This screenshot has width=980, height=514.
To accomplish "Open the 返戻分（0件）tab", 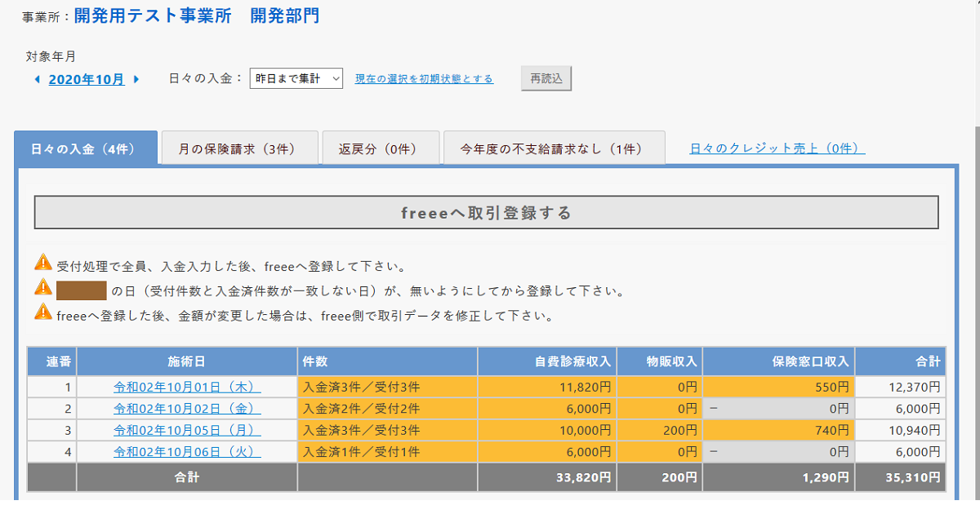I will 381,148.
